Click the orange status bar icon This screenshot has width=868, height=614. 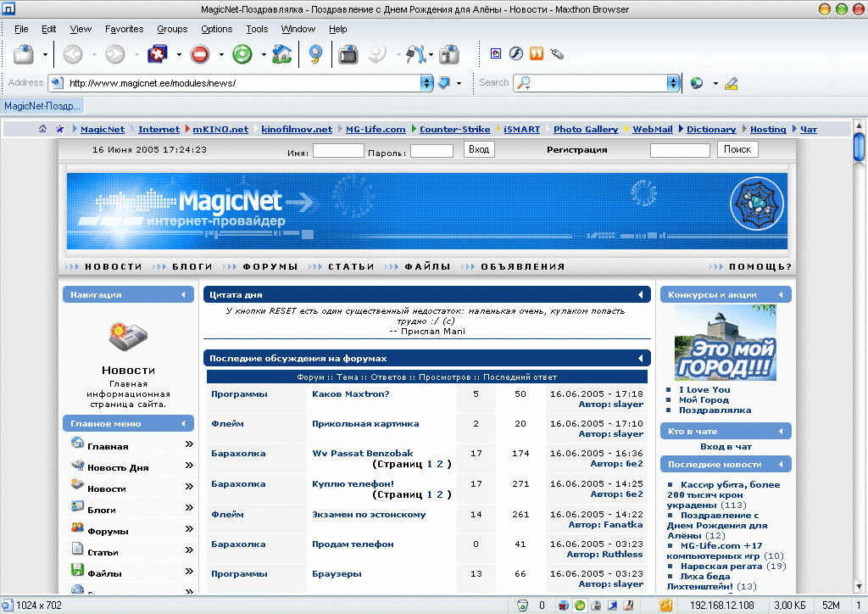point(666,606)
